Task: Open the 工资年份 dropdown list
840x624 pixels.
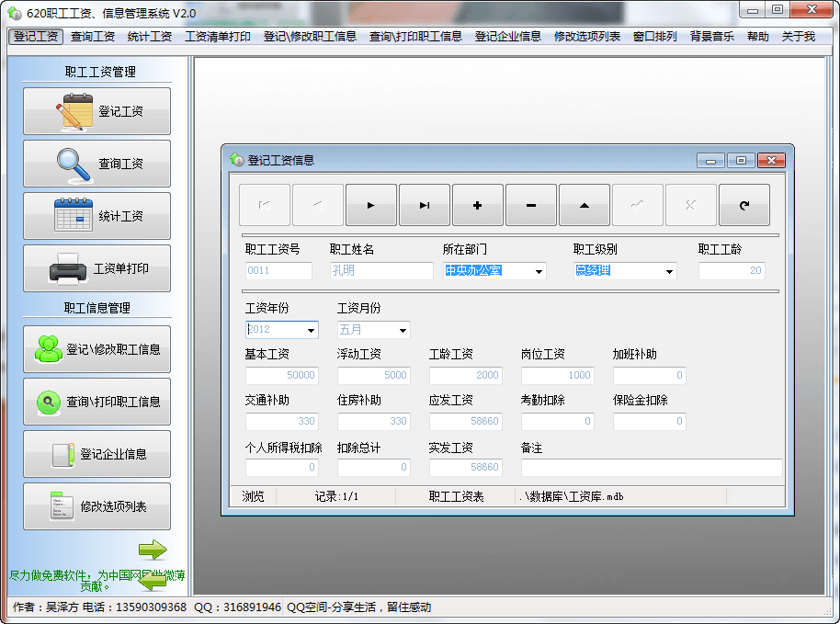Action: pyautogui.click(x=312, y=330)
